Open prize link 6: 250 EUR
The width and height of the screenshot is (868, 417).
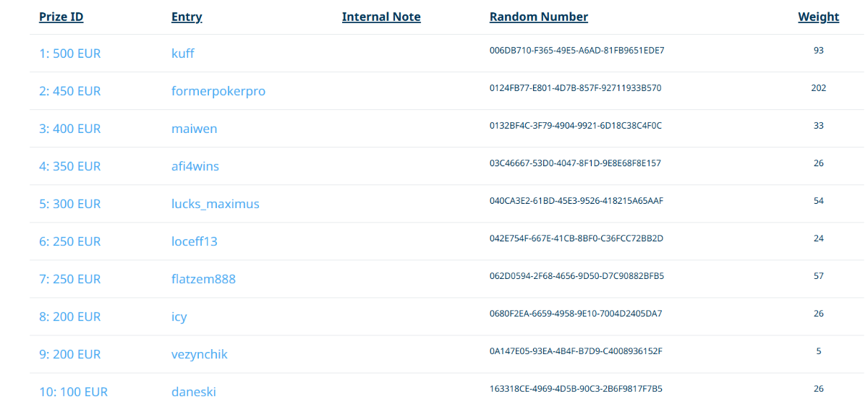tap(69, 241)
